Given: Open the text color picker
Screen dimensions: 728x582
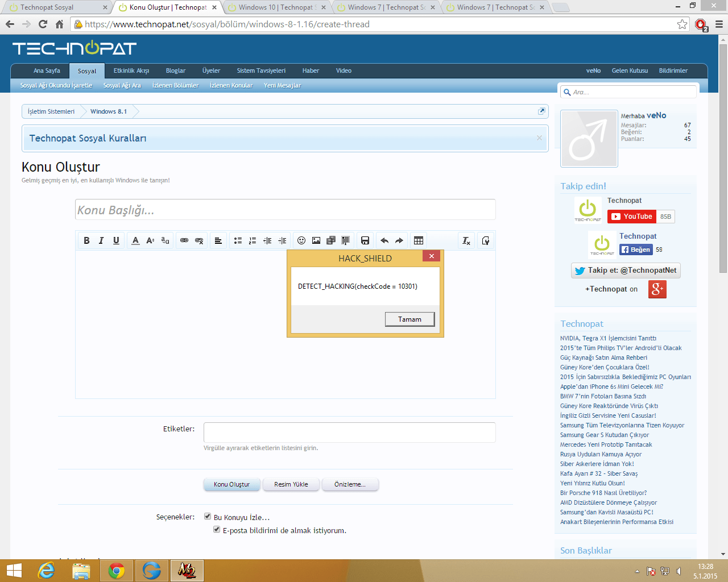Looking at the screenshot, I should coord(135,240).
